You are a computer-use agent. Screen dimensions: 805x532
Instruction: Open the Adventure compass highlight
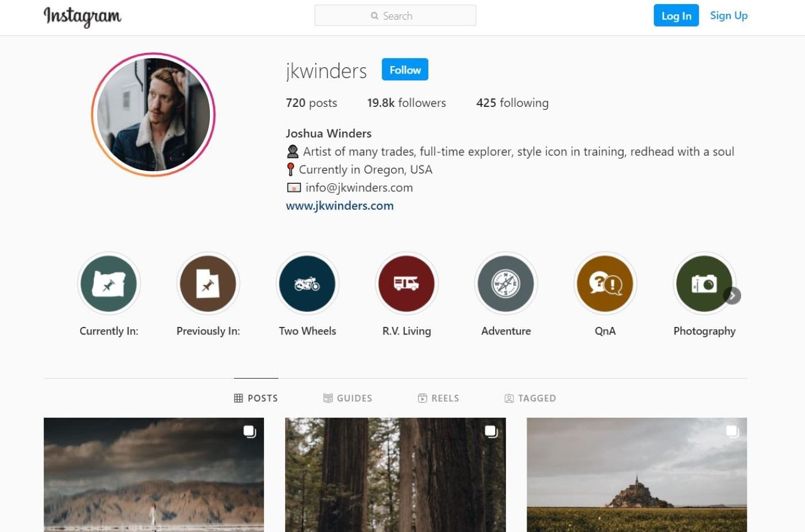(x=506, y=284)
